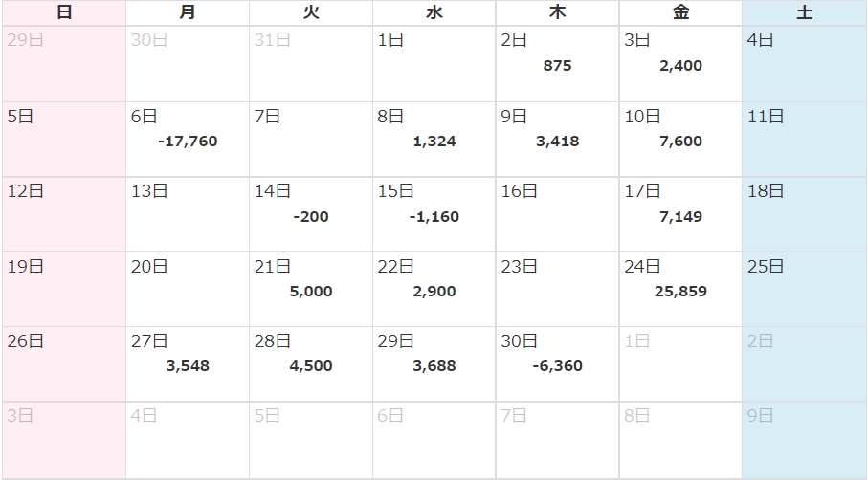Click the 7,149 amount on the 17th

pyautogui.click(x=680, y=217)
